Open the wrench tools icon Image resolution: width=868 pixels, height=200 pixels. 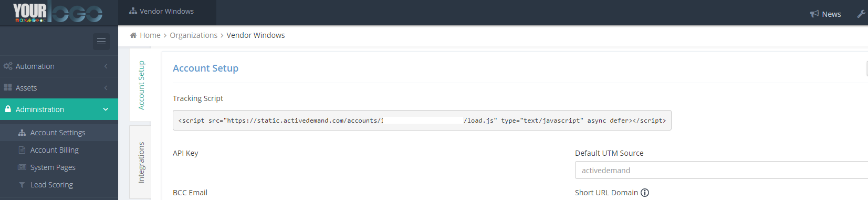coord(861,14)
